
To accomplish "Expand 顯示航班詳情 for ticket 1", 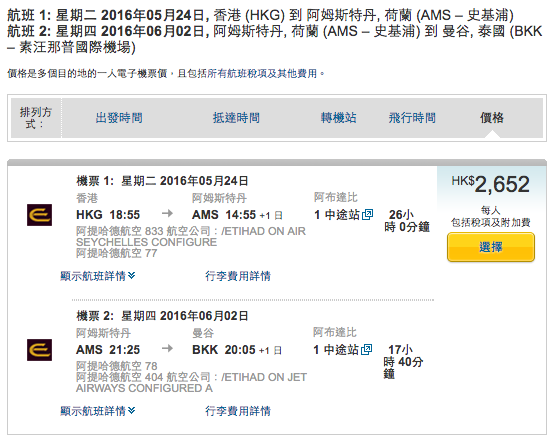I will (98, 276).
